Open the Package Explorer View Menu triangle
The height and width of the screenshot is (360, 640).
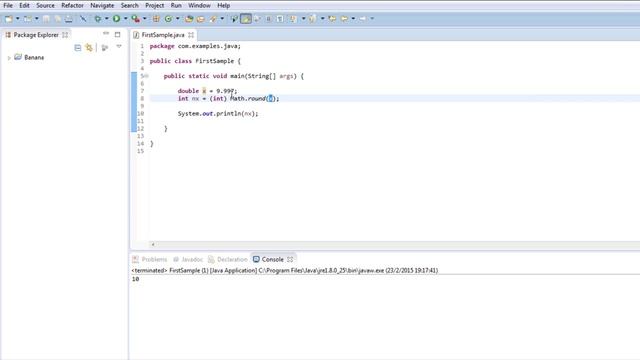pyautogui.click(x=119, y=47)
